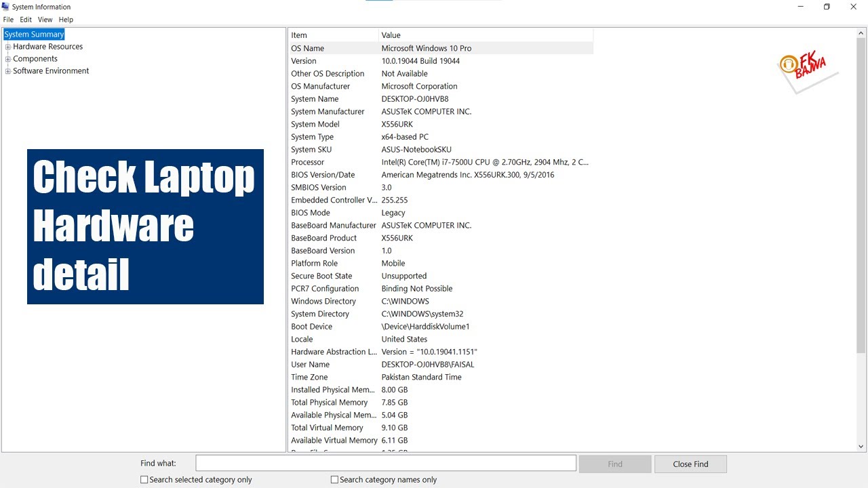Select the BaseBoard Product row
868x488 pixels.
pyautogui.click(x=441, y=239)
